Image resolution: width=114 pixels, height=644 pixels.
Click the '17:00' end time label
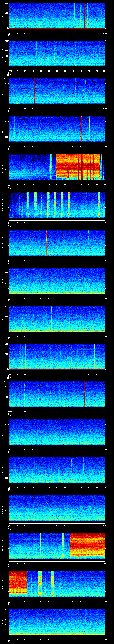pyautogui.click(x=105, y=33)
